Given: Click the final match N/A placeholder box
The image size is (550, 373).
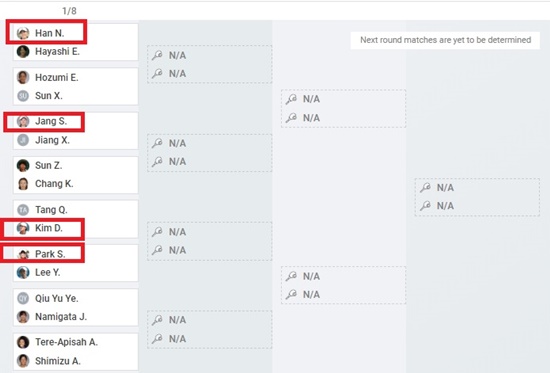Looking at the screenshot, I should pos(477,197).
